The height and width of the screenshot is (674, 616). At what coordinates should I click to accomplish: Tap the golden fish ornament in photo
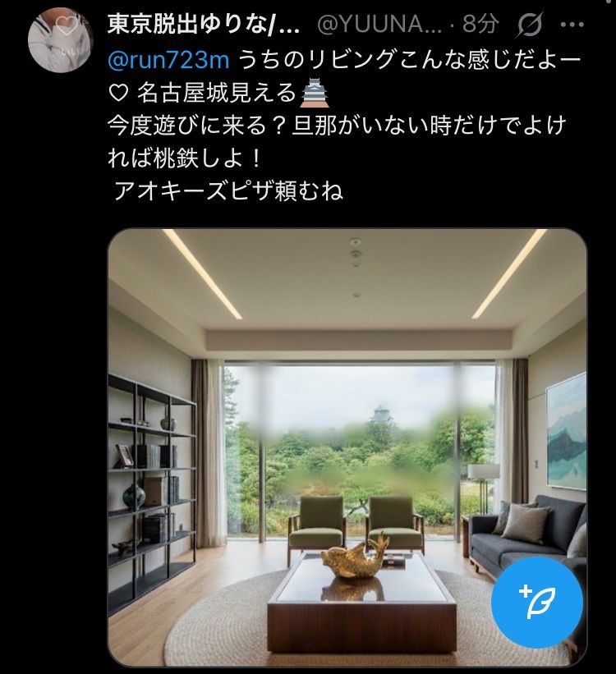(355, 555)
